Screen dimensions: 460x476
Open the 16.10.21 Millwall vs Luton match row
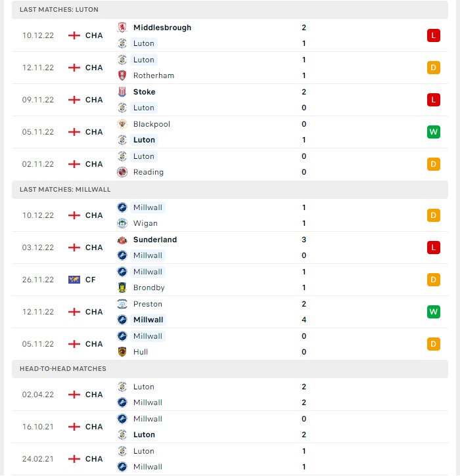(230, 427)
